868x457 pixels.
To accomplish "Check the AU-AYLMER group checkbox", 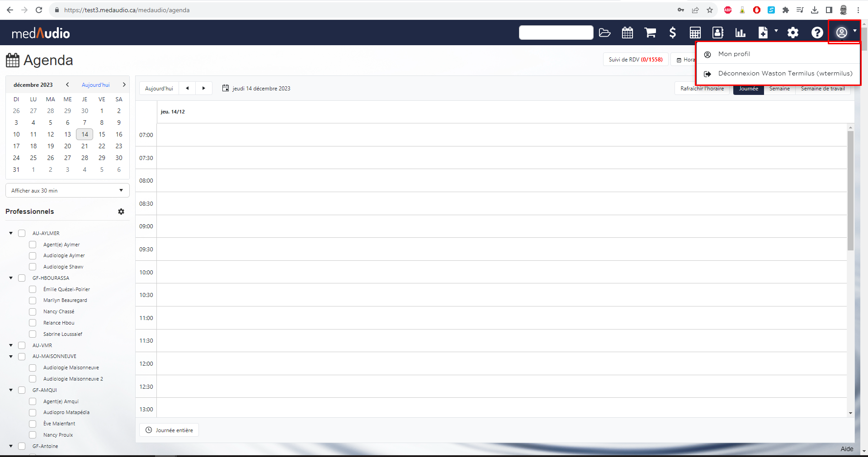I will 22,233.
